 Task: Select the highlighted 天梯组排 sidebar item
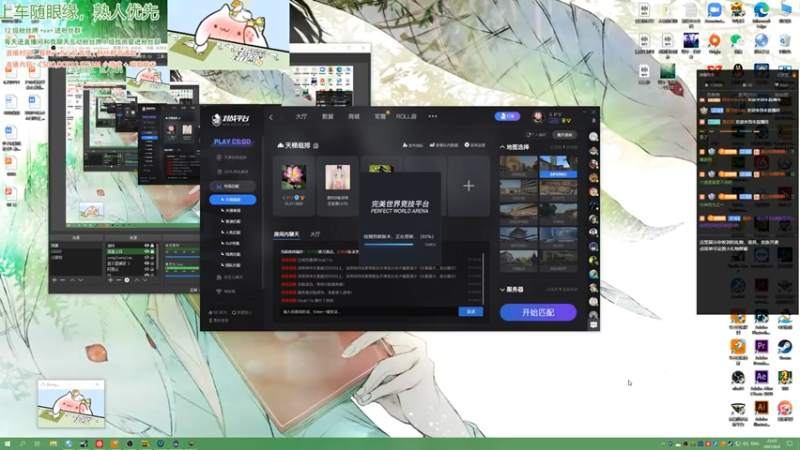click(233, 199)
